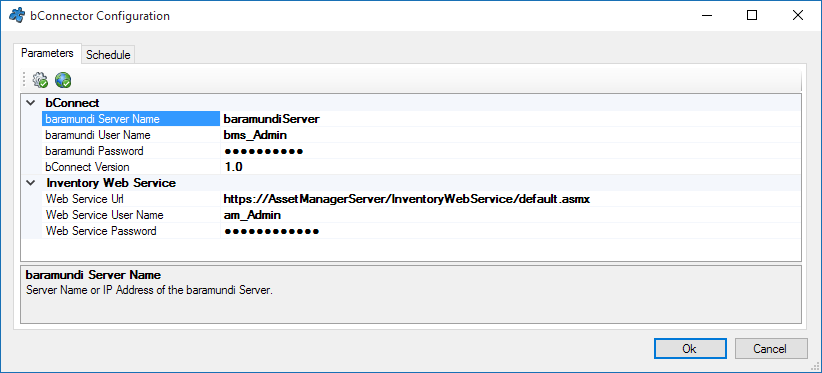Select the baramundi Password masked field
The width and height of the screenshot is (822, 373).
511,151
